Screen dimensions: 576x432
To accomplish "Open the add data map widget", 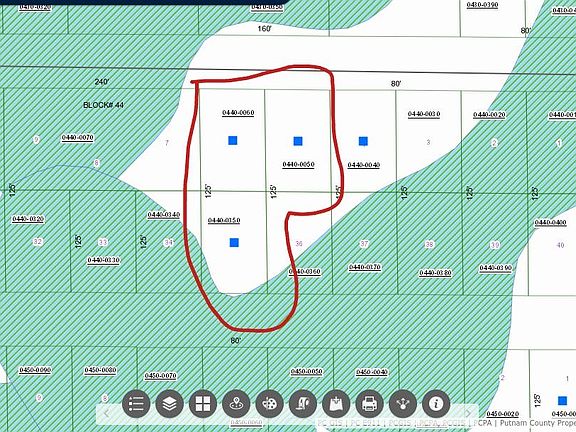I will click(x=336, y=404).
